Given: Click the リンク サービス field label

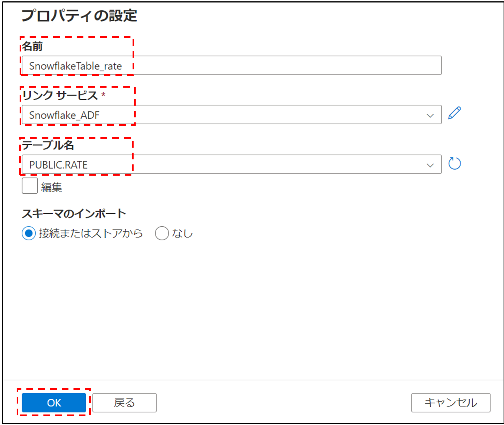Looking at the screenshot, I should point(60,95).
